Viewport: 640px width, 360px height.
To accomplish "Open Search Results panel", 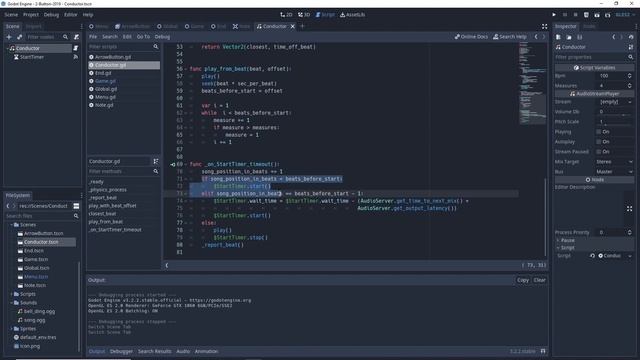I will pos(154,351).
